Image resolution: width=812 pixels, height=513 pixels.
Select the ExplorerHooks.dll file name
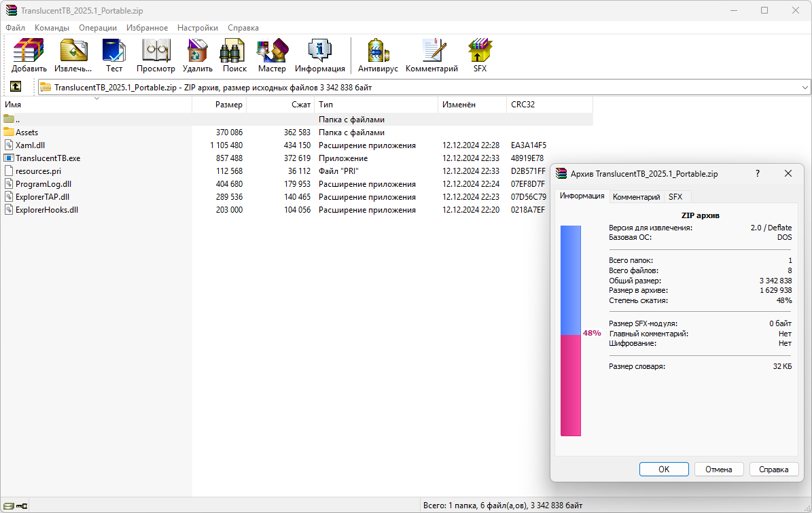point(47,210)
